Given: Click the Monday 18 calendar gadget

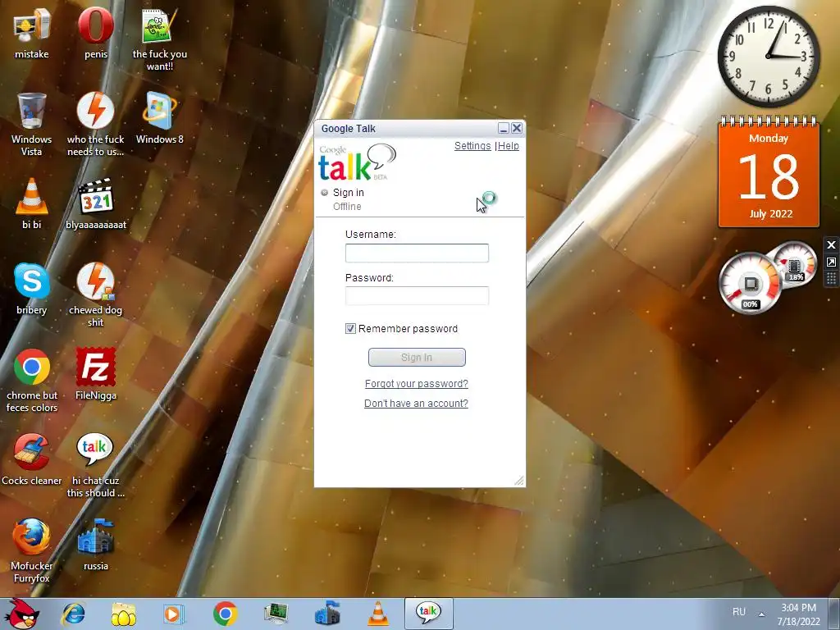Looking at the screenshot, I should [x=769, y=172].
